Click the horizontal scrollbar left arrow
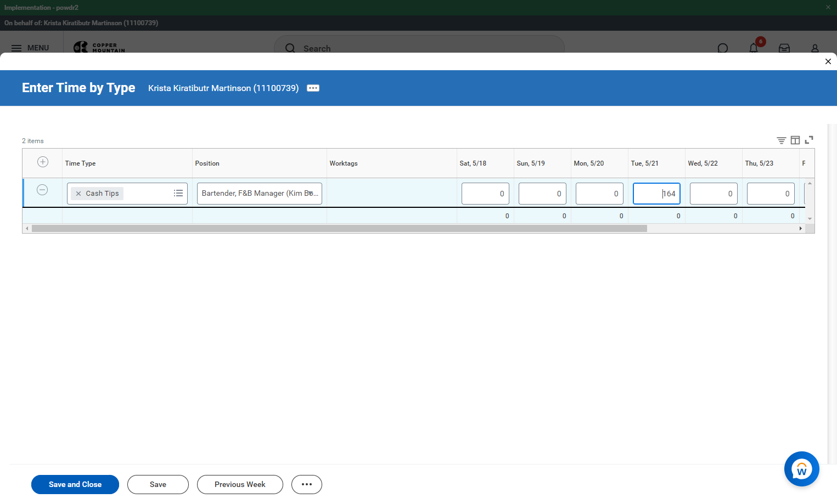 27,228
